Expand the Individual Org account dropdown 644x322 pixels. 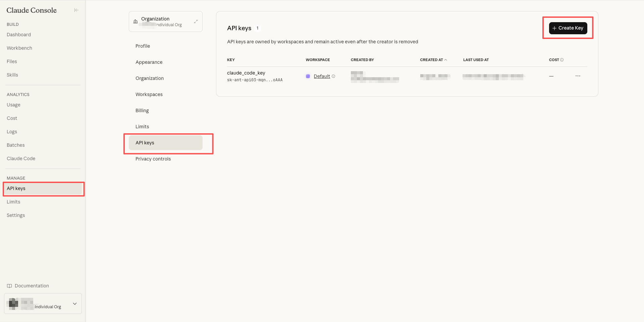point(75,304)
